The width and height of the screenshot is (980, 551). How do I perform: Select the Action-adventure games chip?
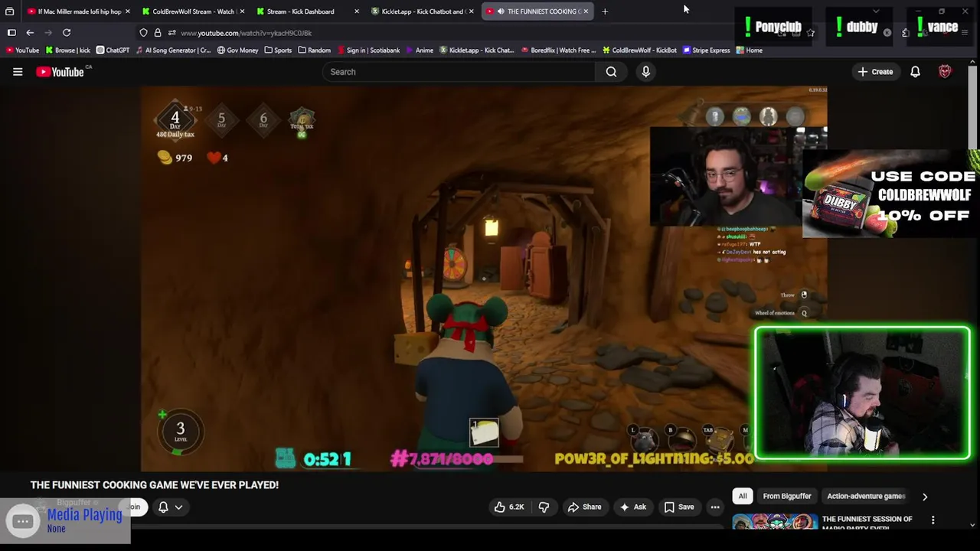866,497
